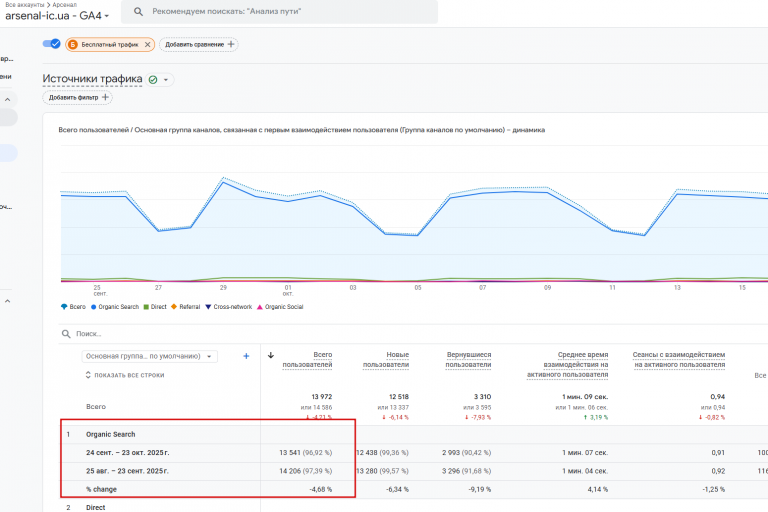
Task: Click the '29' date label on chart axis
Action: point(223,288)
